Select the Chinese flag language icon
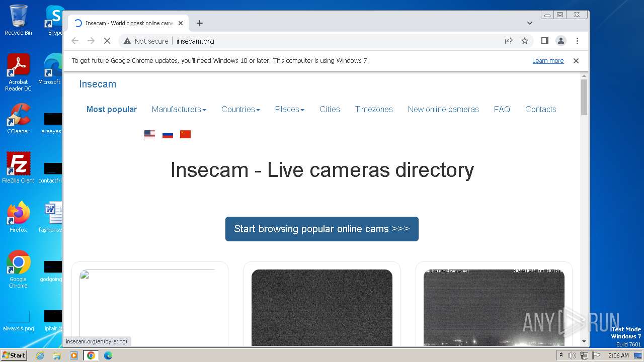Image resolution: width=644 pixels, height=362 pixels. (x=185, y=134)
